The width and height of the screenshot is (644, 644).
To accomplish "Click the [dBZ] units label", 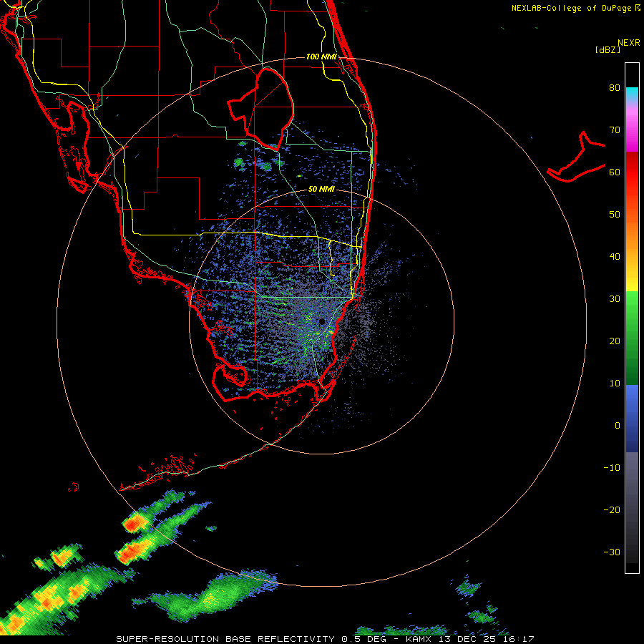I will coord(608,50).
